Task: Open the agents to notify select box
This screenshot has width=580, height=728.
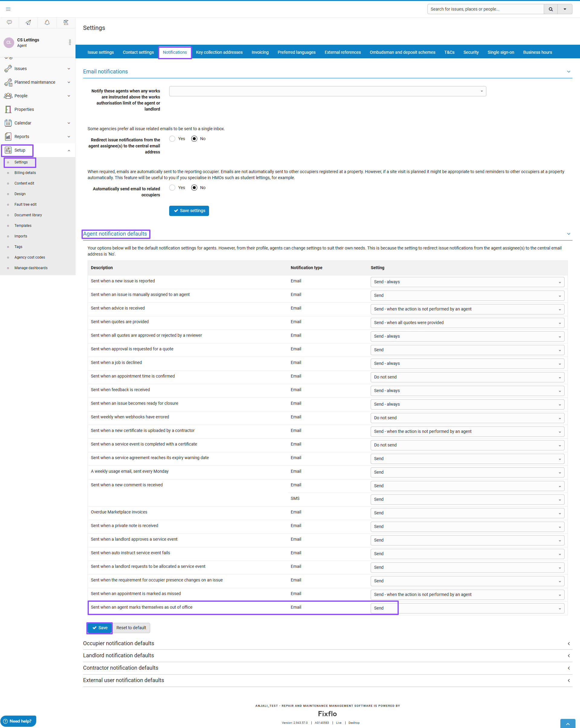Action: click(327, 91)
